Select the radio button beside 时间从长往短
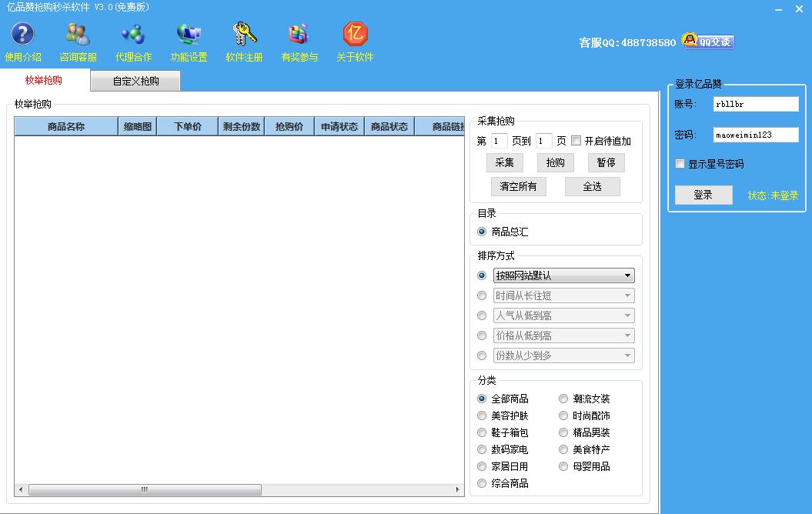812x514 pixels. pyautogui.click(x=482, y=295)
